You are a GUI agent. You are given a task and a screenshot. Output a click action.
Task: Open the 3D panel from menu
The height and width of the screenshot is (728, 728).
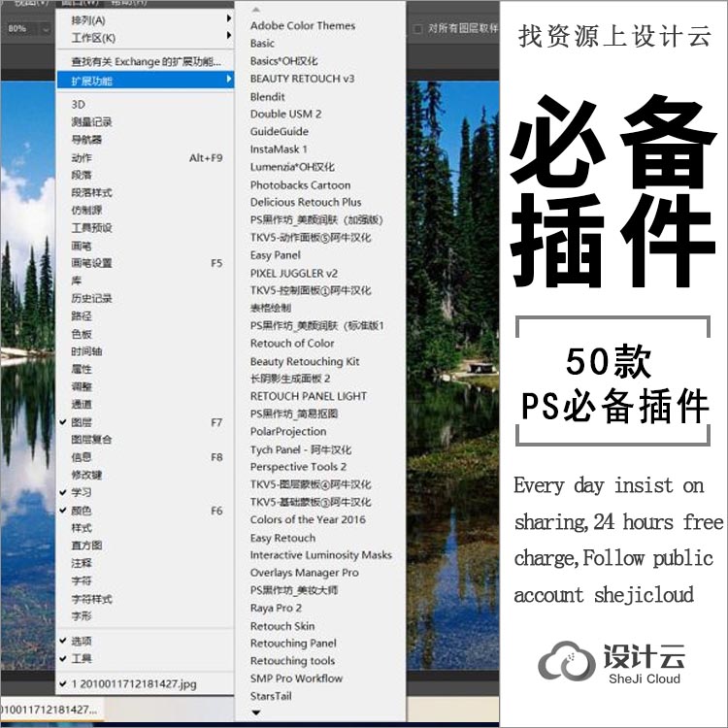pyautogui.click(x=146, y=105)
